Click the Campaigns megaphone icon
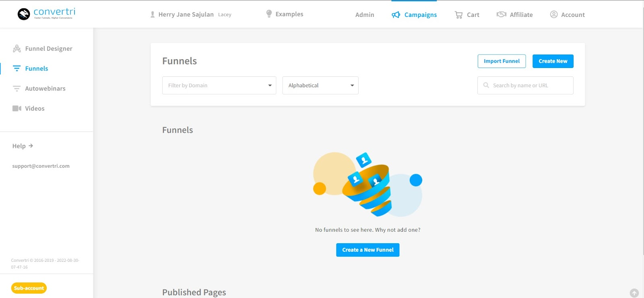This screenshot has height=298, width=644. 396,15
